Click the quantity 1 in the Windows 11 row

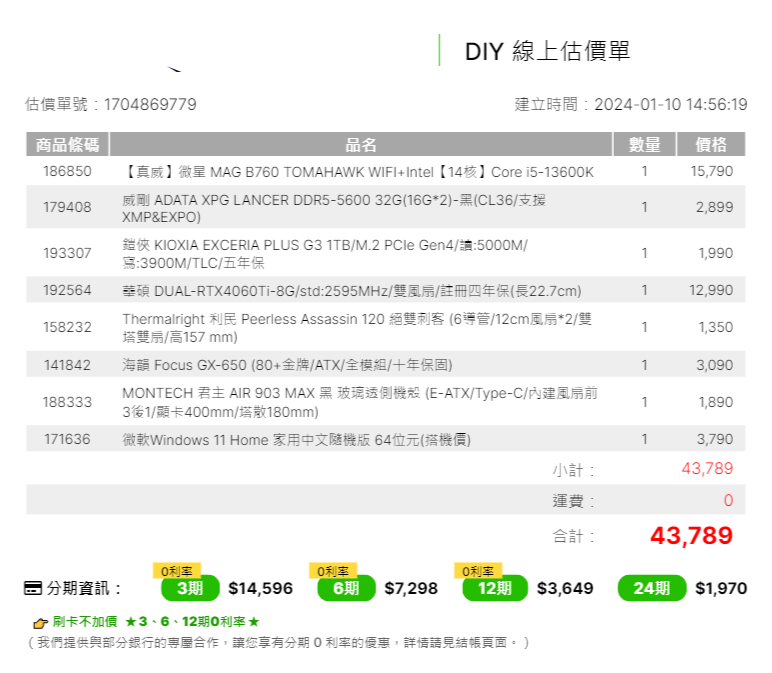coord(644,439)
